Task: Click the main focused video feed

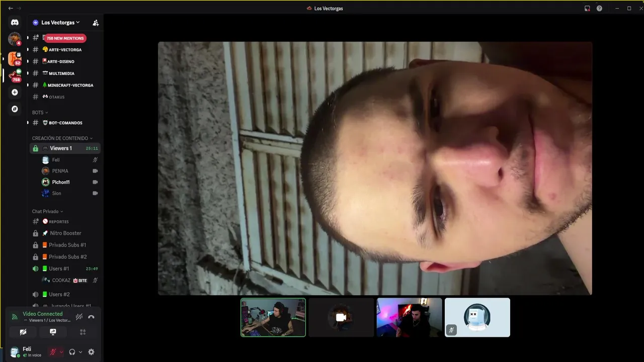Action: (375, 168)
